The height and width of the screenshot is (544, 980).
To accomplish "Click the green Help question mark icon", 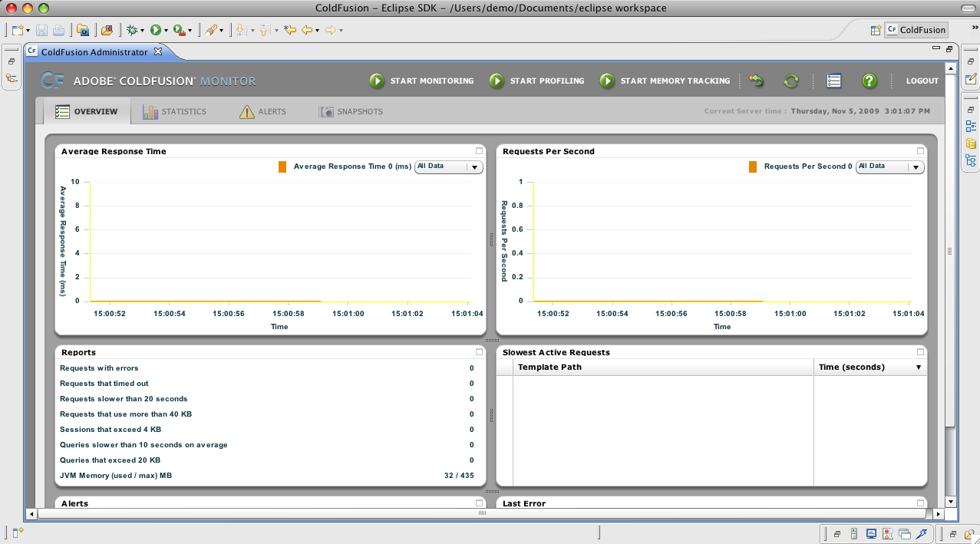I will 869,81.
